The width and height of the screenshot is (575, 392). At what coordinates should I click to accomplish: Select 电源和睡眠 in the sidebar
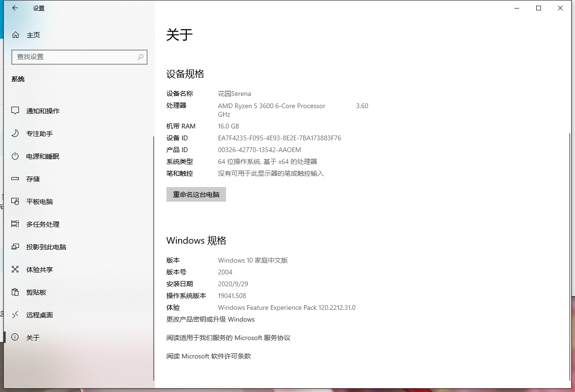[x=43, y=156]
